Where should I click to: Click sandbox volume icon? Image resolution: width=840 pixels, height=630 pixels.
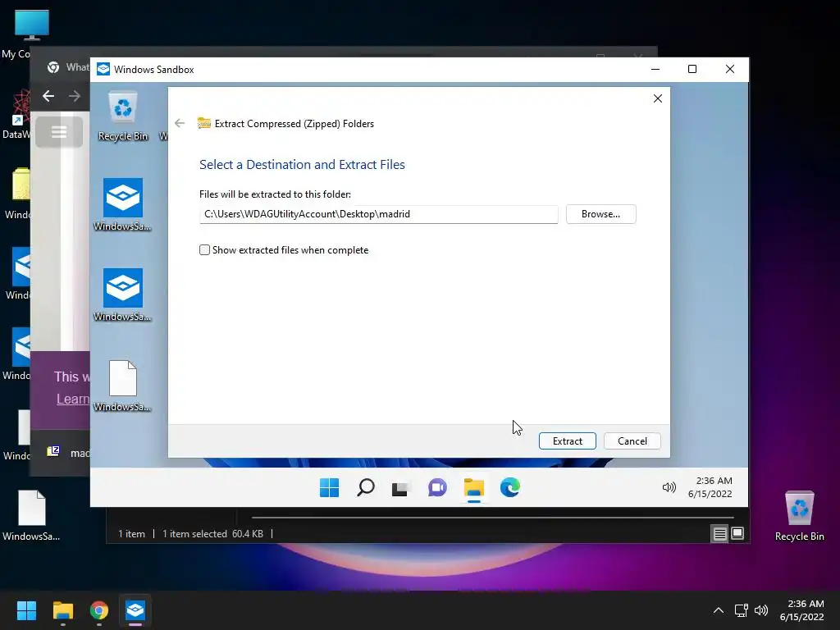tap(669, 487)
